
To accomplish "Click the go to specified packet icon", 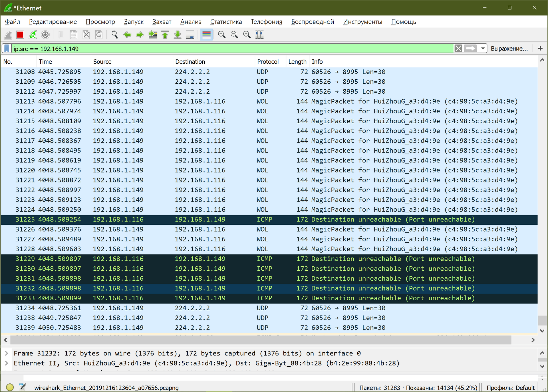I will click(152, 35).
